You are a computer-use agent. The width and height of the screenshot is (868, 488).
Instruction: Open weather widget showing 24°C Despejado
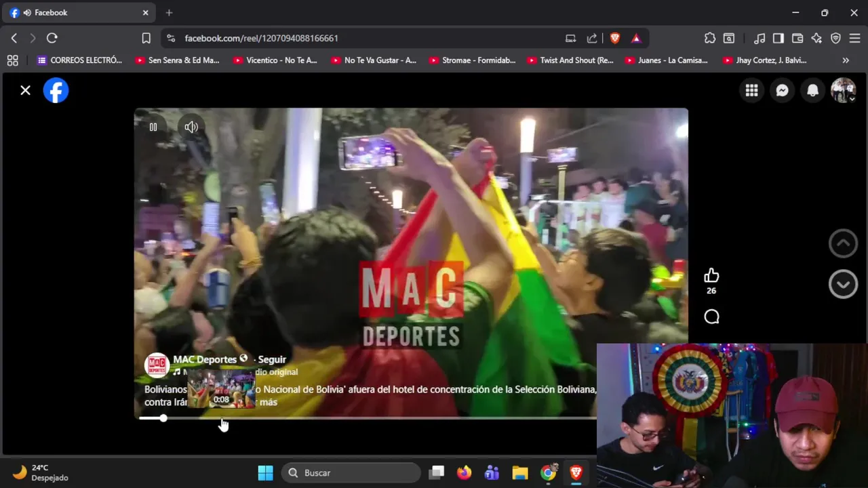(41, 472)
